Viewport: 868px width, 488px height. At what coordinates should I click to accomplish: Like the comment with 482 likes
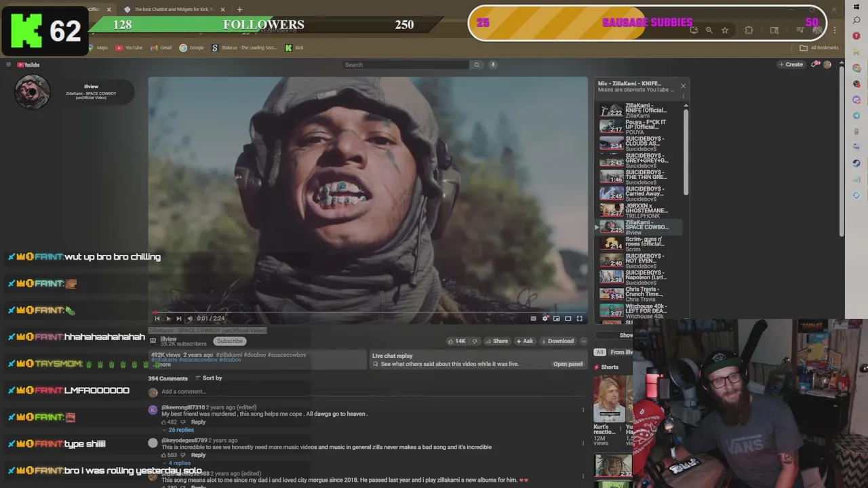point(163,422)
